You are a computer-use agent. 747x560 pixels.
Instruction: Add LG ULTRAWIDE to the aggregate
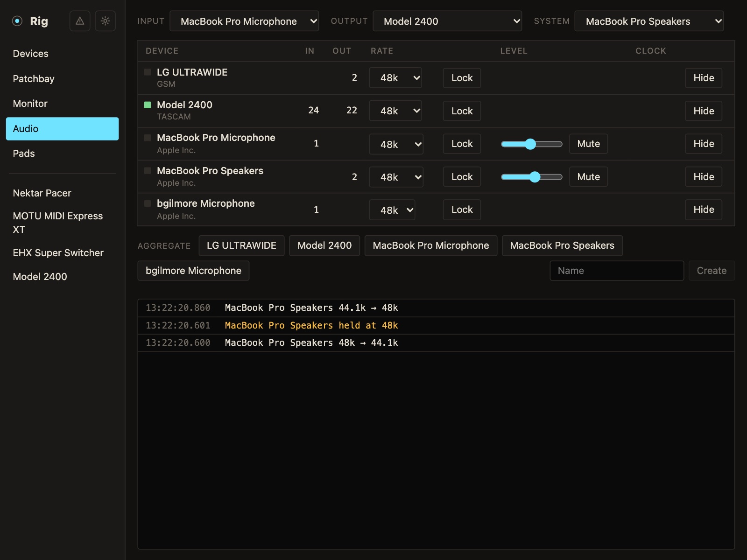tap(241, 245)
